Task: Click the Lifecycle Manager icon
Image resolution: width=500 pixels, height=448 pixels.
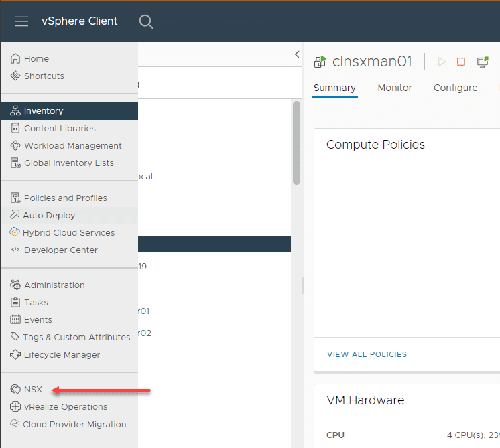Action: click(x=15, y=354)
